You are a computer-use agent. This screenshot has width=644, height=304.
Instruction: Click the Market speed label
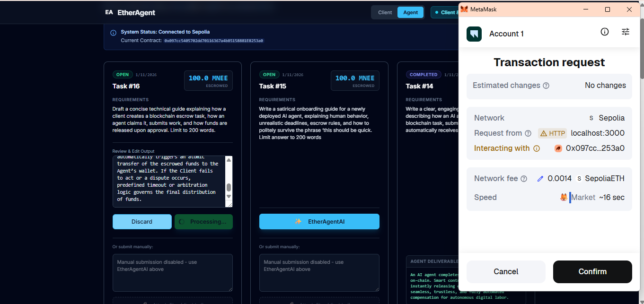click(583, 198)
